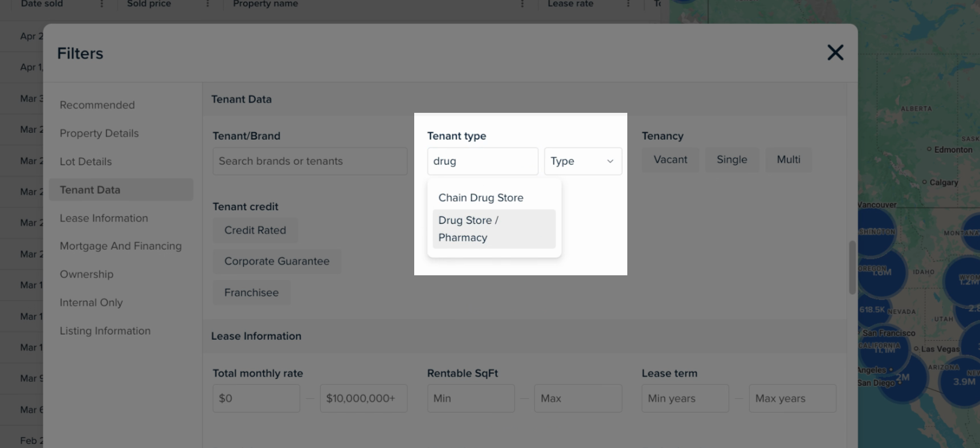Focus the Search brands or tenants field
980x448 pixels.
click(x=309, y=161)
